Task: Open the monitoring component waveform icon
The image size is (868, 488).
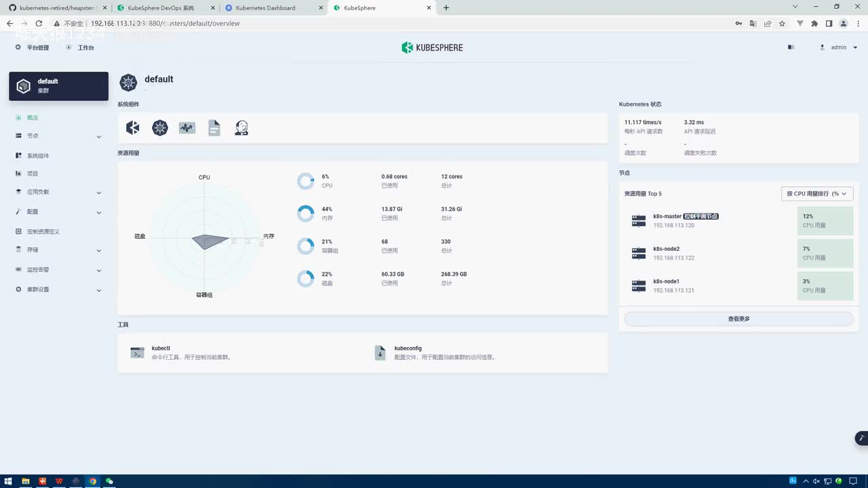Action: (x=187, y=127)
